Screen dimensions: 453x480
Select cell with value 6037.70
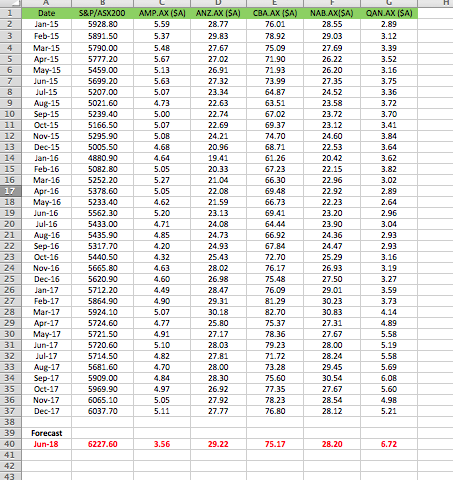tap(102, 411)
